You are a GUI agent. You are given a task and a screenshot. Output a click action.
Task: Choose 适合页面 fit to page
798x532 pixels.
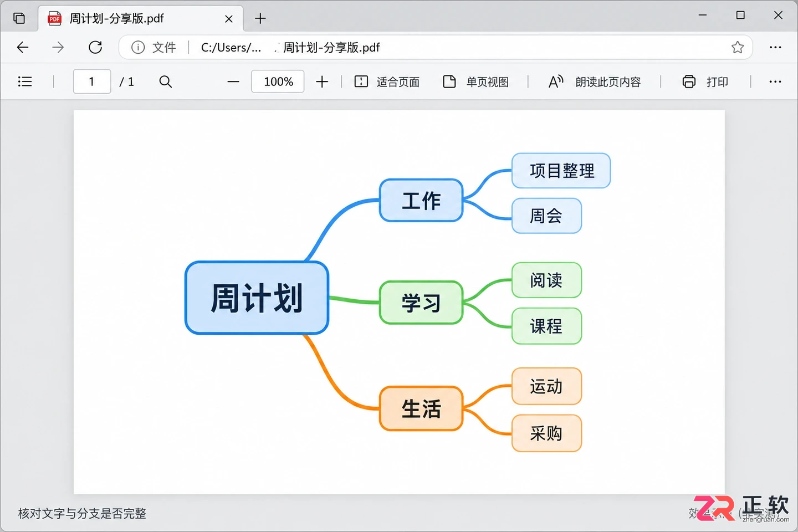[x=387, y=82]
